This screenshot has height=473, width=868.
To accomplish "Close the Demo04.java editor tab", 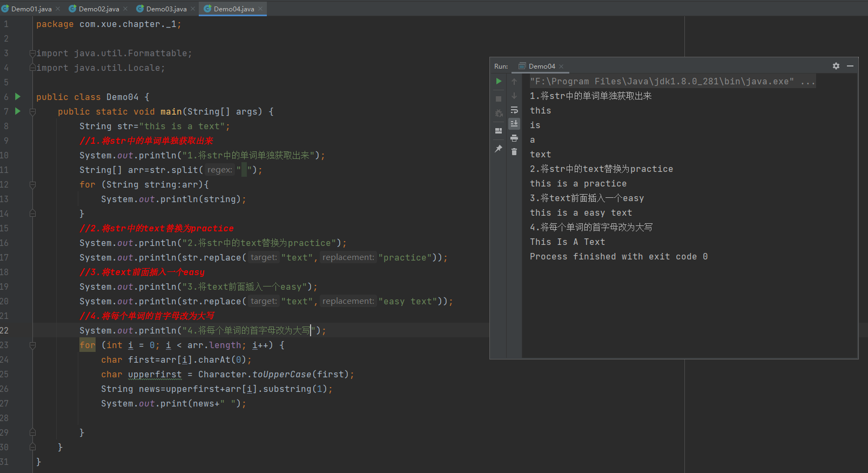I will pos(260,9).
